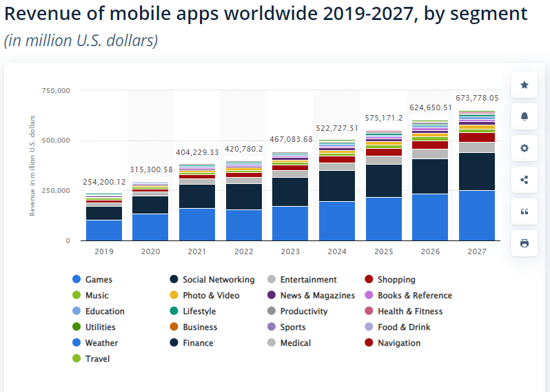Click the 522,727.51 total label
Screen dimensions: 550x392
pos(337,128)
